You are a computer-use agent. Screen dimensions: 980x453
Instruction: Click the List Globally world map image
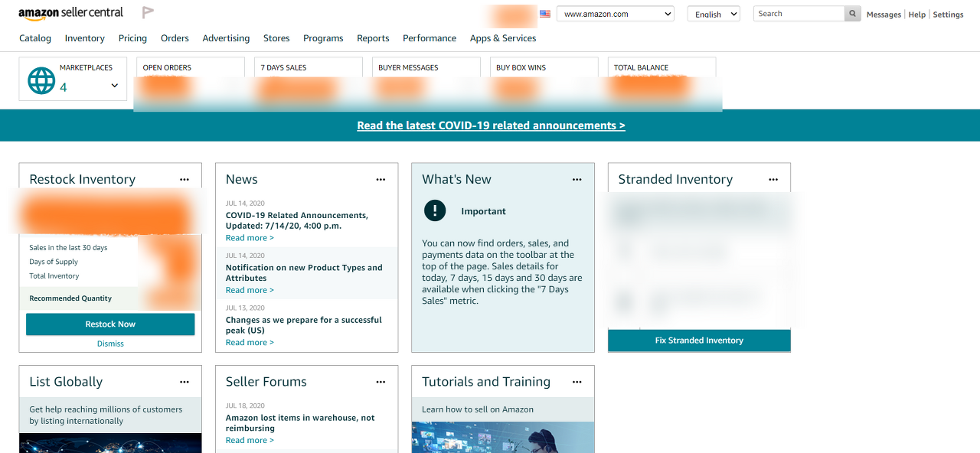click(110, 443)
